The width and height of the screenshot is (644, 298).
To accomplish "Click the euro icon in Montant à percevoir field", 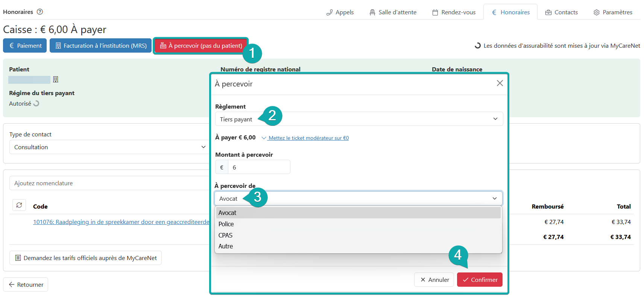I will click(222, 167).
